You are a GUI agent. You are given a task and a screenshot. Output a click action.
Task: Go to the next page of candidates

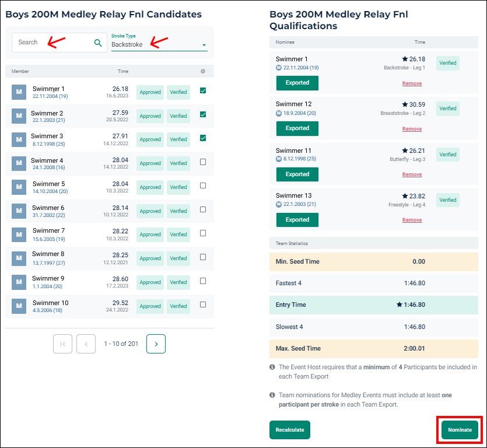[x=155, y=344]
